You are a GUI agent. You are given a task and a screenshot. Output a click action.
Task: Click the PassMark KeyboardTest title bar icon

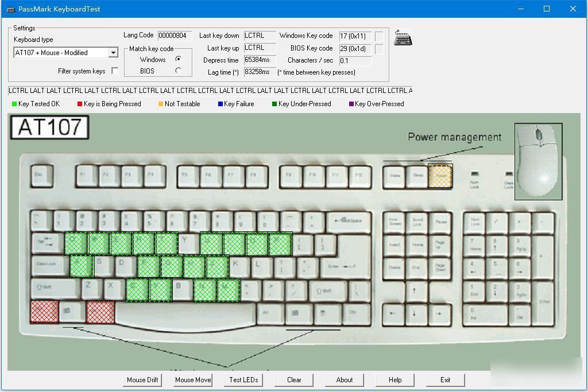[x=10, y=9]
